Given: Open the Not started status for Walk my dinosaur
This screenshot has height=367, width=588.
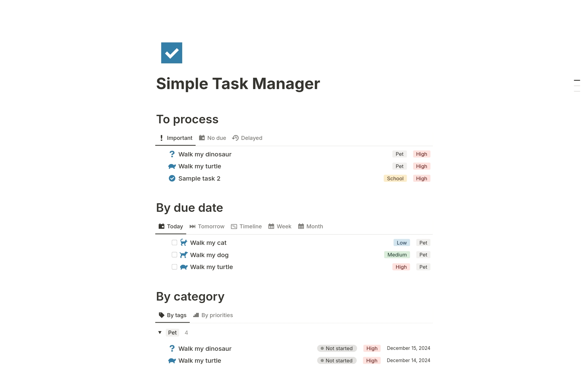Looking at the screenshot, I should pos(337,348).
